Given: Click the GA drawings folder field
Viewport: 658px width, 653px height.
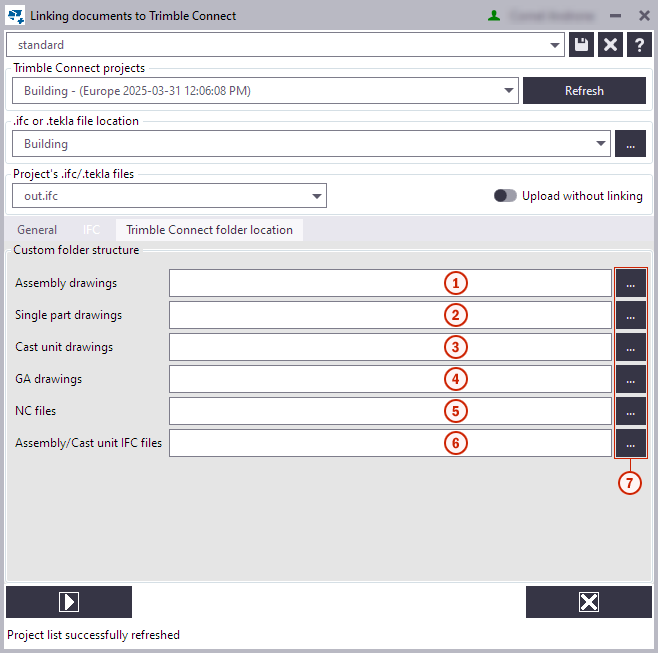Looking at the screenshot, I should click(x=390, y=379).
